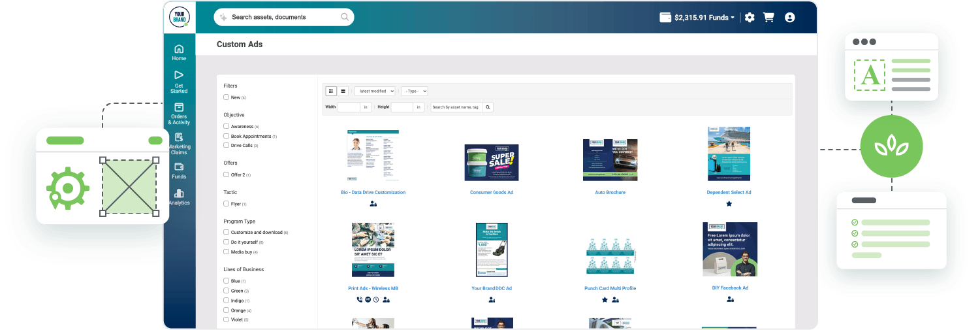Expand the latest modified sort dropdown

[x=375, y=91]
